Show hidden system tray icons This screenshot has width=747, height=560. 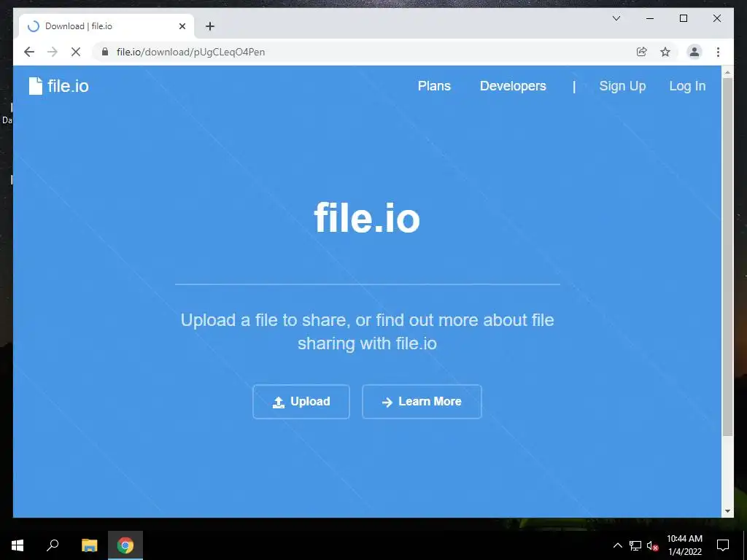pyautogui.click(x=617, y=545)
